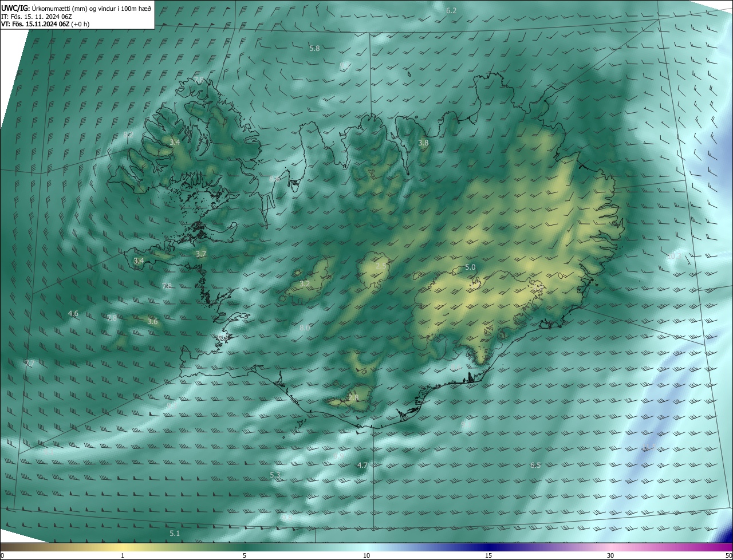
Task: Click the 5 tick label on the colour scale
Action: click(245, 555)
